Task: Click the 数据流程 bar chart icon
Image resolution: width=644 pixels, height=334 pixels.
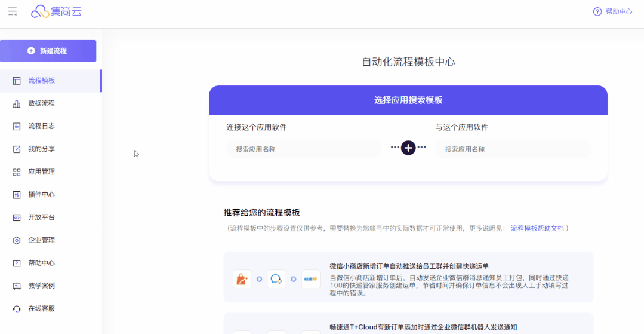Action: (x=17, y=103)
